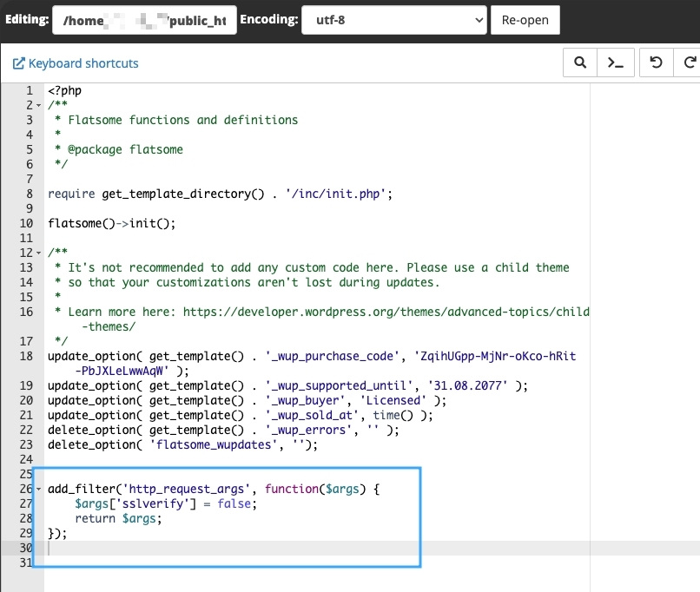
Task: Click external-link icon beside Keyboard shortcuts
Action: (19, 63)
